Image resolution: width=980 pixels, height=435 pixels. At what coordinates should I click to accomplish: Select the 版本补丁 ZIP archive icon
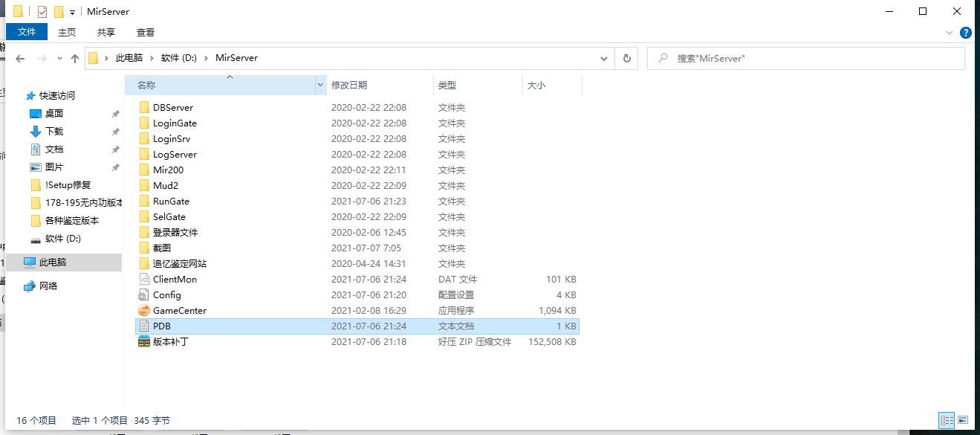point(144,342)
